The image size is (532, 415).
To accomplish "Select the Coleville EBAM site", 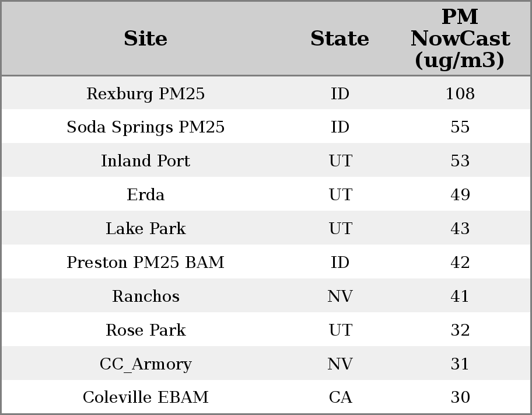I will click(145, 397).
